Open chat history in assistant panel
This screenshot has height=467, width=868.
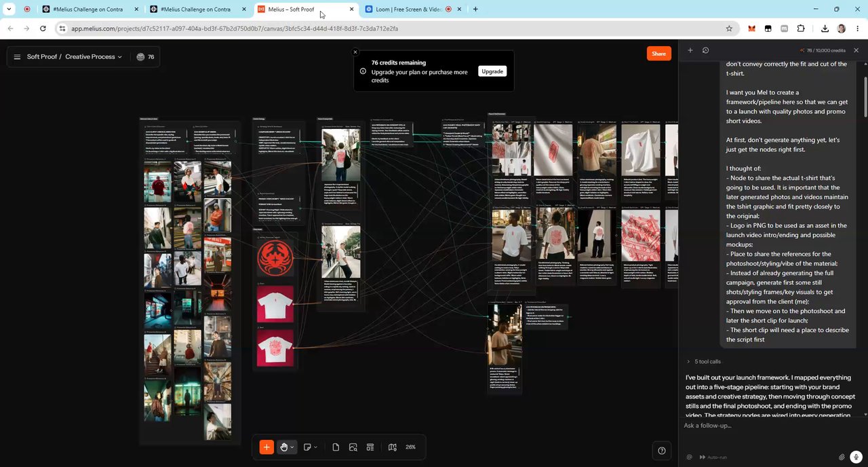point(705,50)
